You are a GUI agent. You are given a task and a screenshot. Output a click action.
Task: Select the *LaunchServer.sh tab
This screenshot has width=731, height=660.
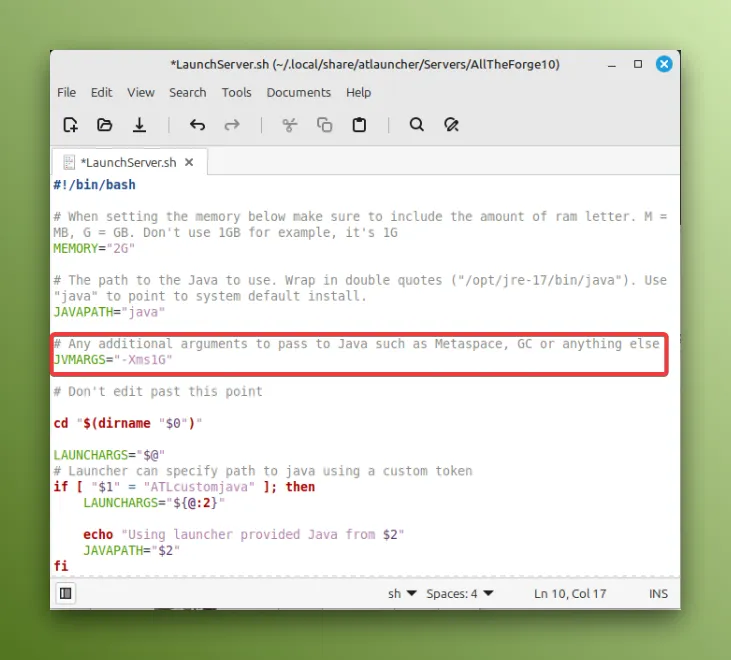click(129, 162)
